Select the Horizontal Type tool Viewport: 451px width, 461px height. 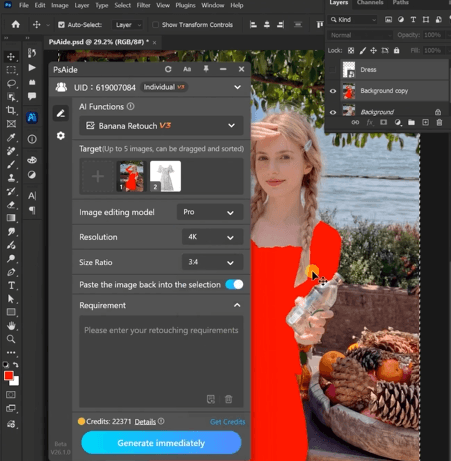[11, 286]
